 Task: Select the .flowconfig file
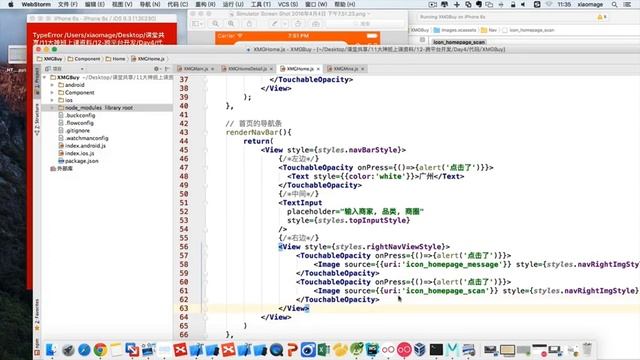76,123
